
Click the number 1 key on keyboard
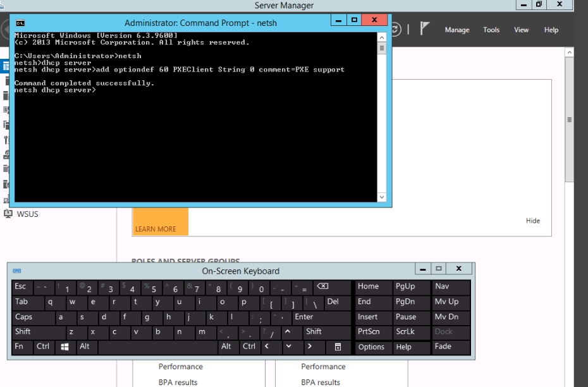pos(65,287)
